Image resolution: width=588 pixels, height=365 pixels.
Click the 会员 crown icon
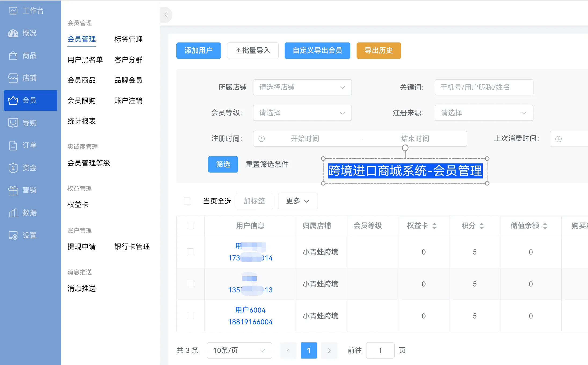[13, 101]
